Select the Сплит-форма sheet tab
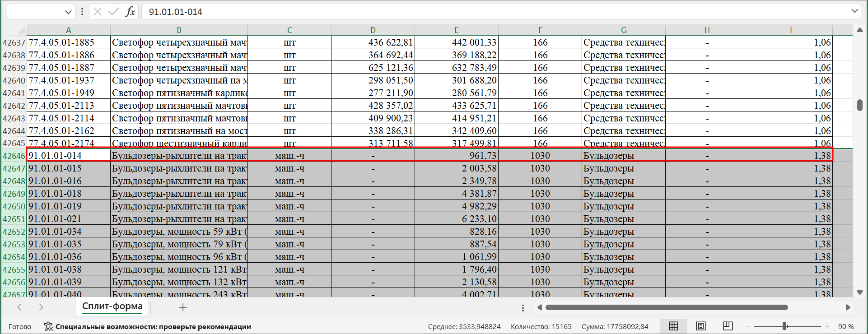Viewport: 868px width, 334px height. click(112, 306)
